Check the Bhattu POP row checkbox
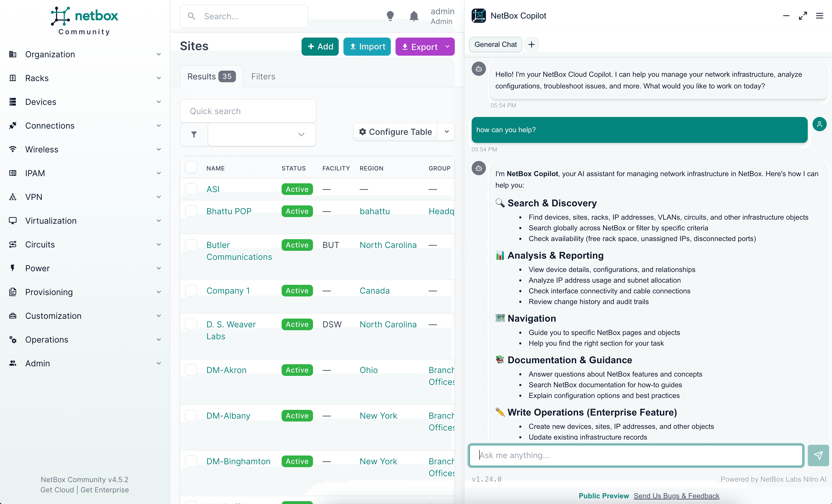The image size is (832, 504). click(191, 211)
